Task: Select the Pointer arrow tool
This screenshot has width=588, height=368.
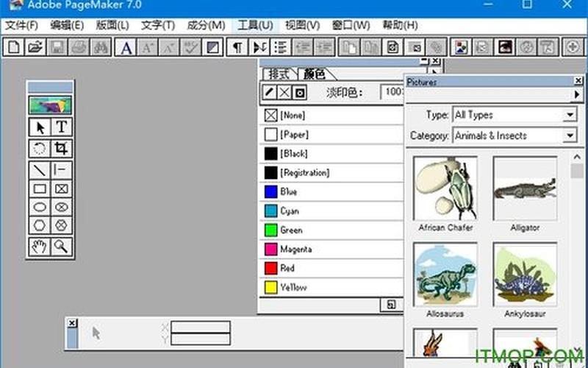Action: point(40,127)
